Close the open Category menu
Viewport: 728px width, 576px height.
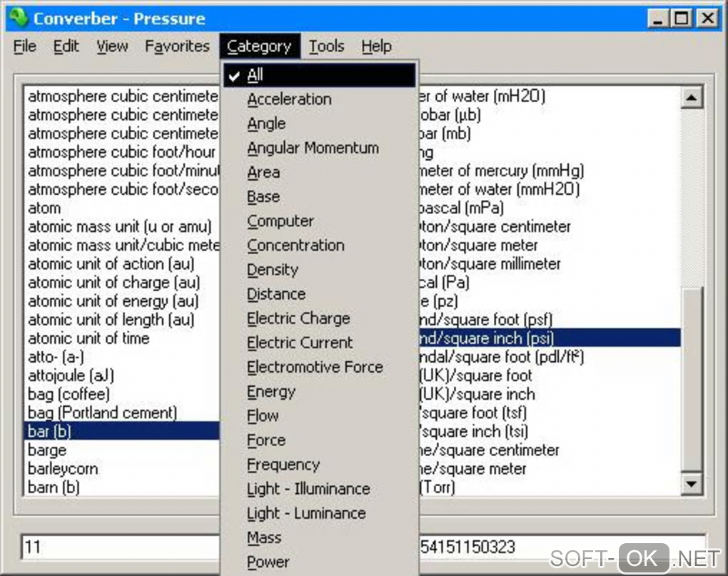[x=260, y=46]
